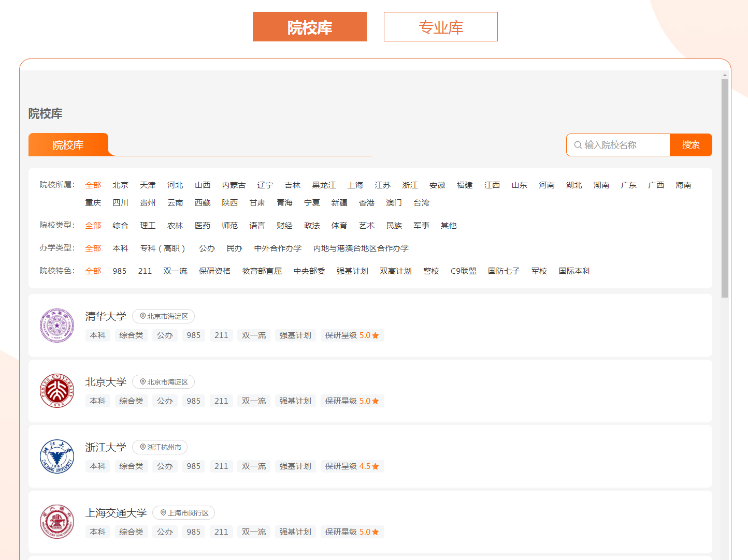Select 全部 under 院校所属
Image resolution: width=748 pixels, height=560 pixels.
(93, 185)
